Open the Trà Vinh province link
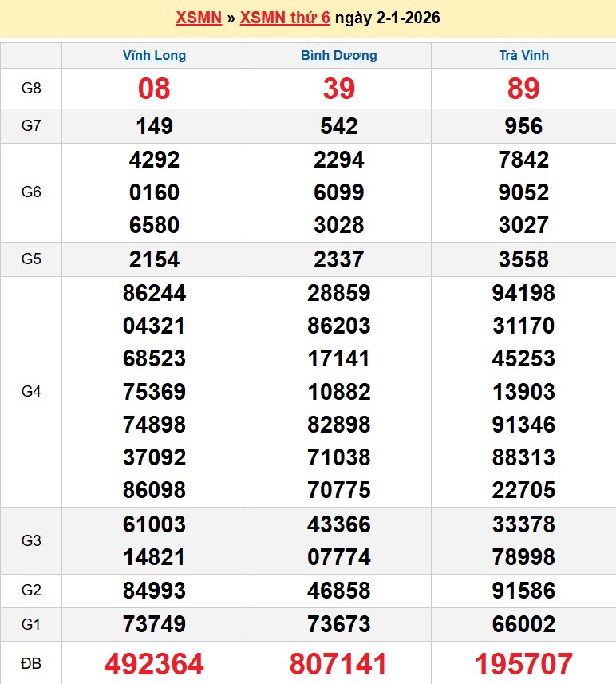The width and height of the screenshot is (616, 684). [x=523, y=56]
